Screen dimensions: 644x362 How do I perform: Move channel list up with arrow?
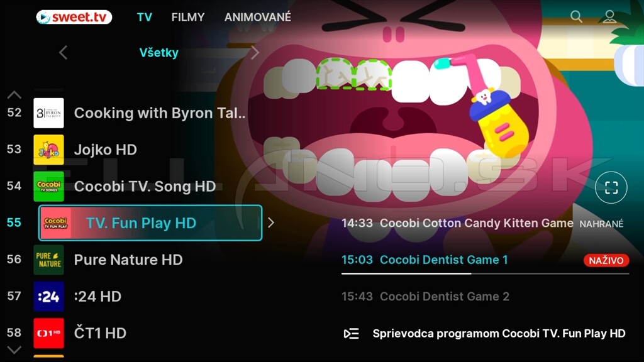[14, 96]
